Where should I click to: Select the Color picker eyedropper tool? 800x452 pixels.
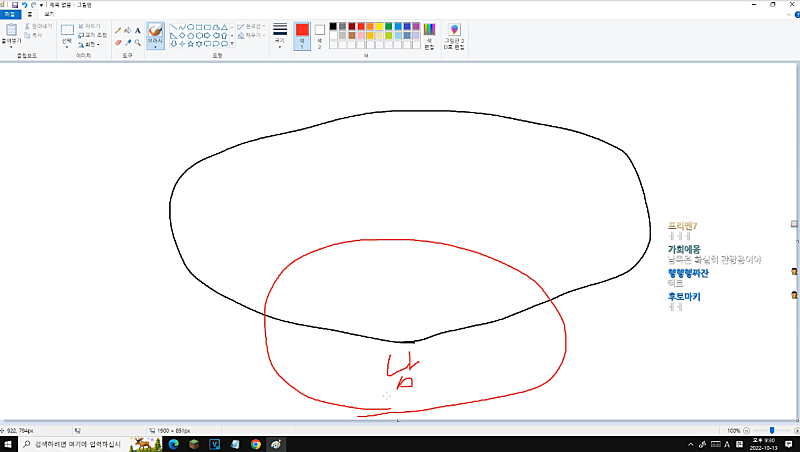(x=128, y=43)
